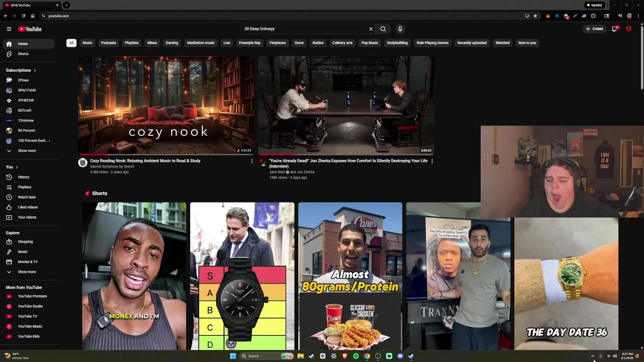Select the New to you chip
This screenshot has width=644, height=362.
click(527, 43)
